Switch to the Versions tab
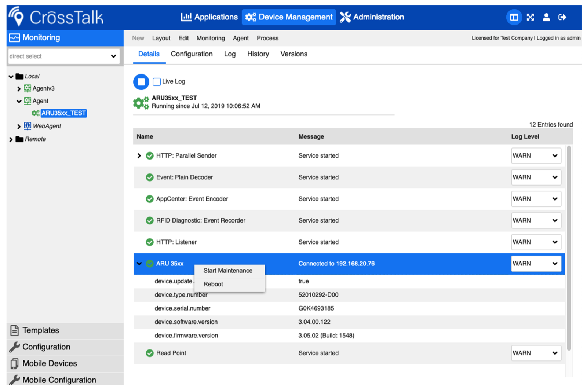This screenshot has width=587, height=392. point(294,54)
